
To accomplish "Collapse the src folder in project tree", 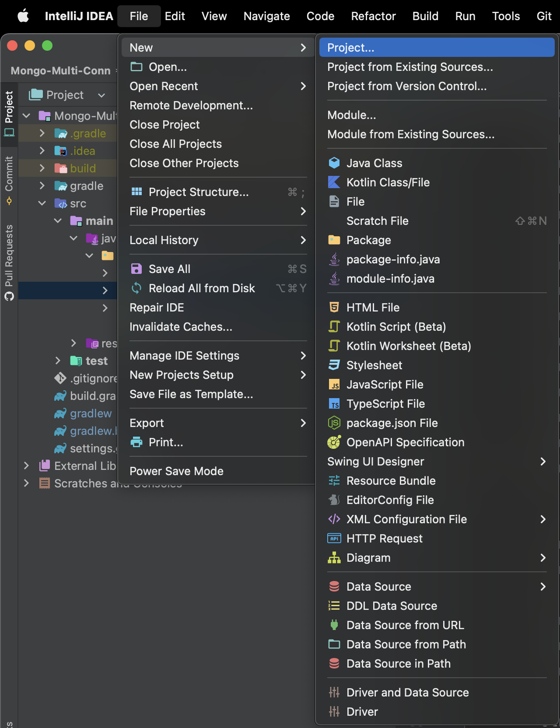I will pyautogui.click(x=42, y=203).
